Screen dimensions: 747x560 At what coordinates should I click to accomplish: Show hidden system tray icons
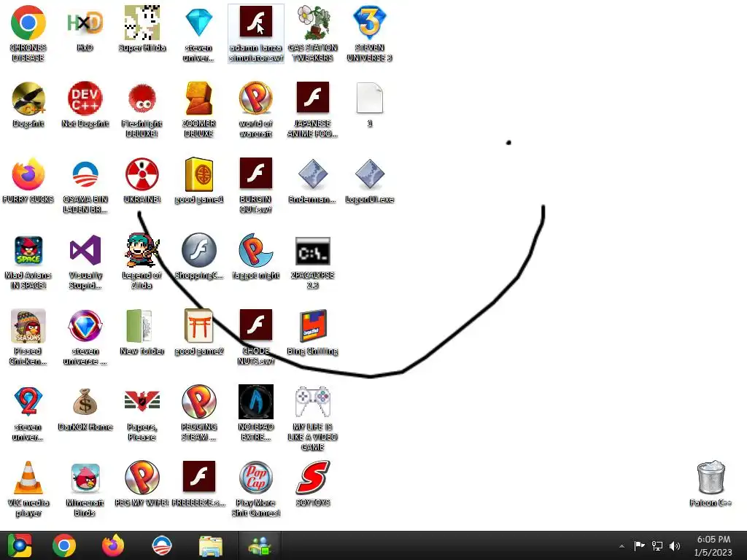(622, 546)
